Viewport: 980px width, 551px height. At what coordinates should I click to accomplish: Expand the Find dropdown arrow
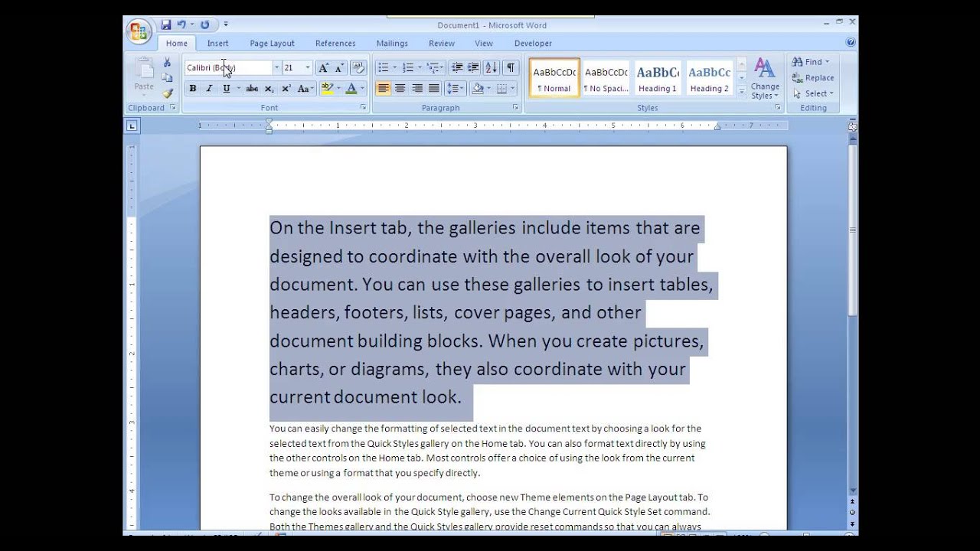828,62
